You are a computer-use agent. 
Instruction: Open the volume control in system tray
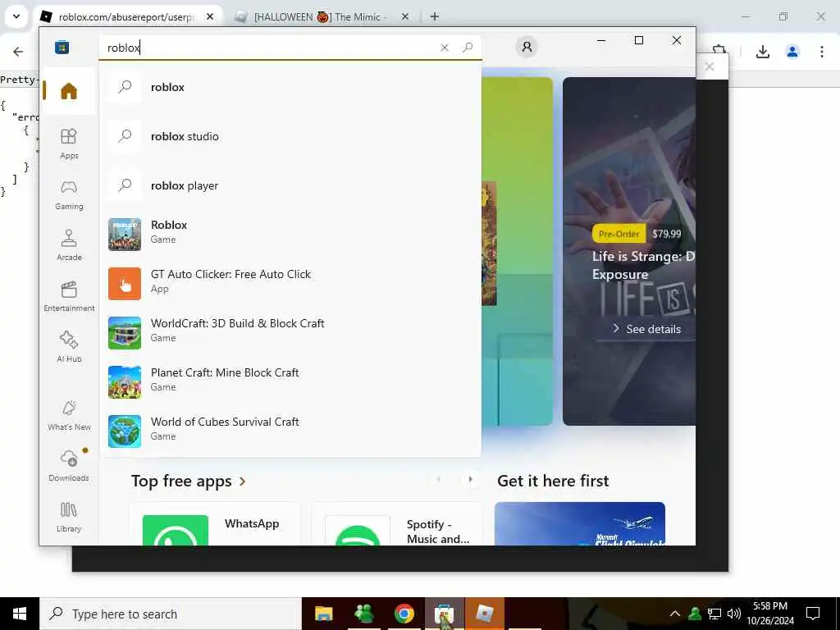pos(734,614)
